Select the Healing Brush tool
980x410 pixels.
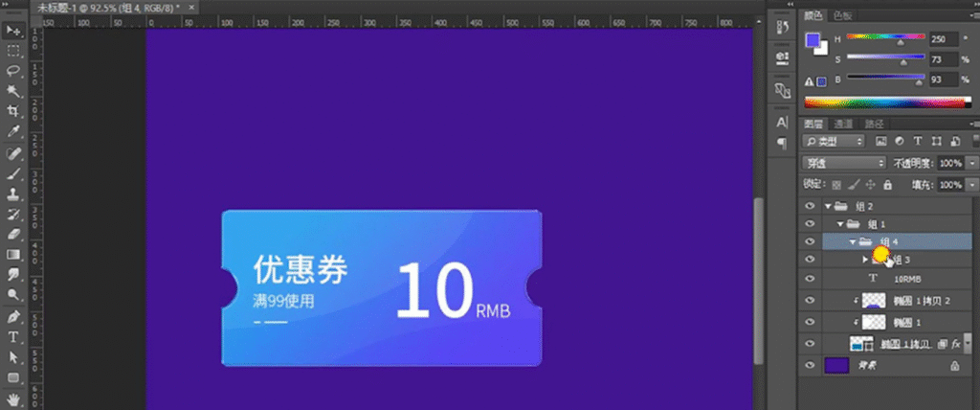pyautogui.click(x=13, y=152)
